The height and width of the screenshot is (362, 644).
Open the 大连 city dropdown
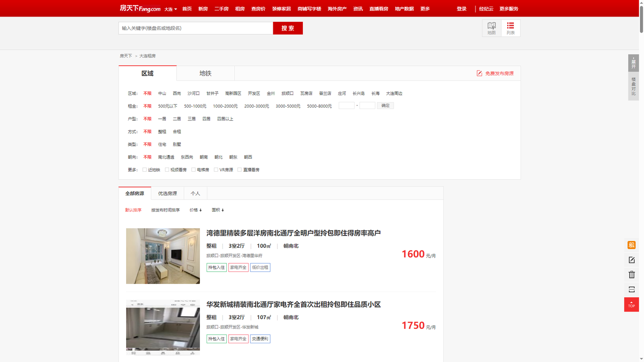(170, 9)
